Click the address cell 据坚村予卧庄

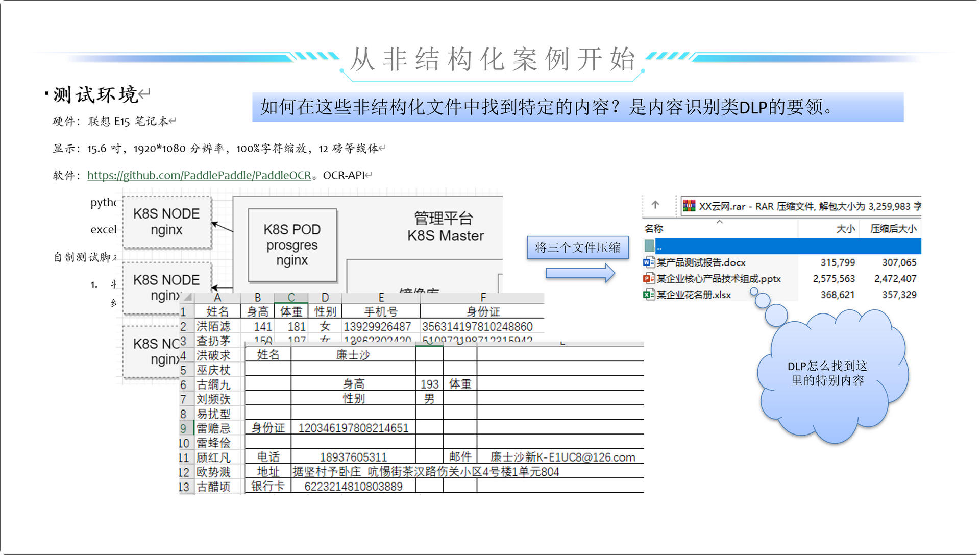pyautogui.click(x=426, y=471)
